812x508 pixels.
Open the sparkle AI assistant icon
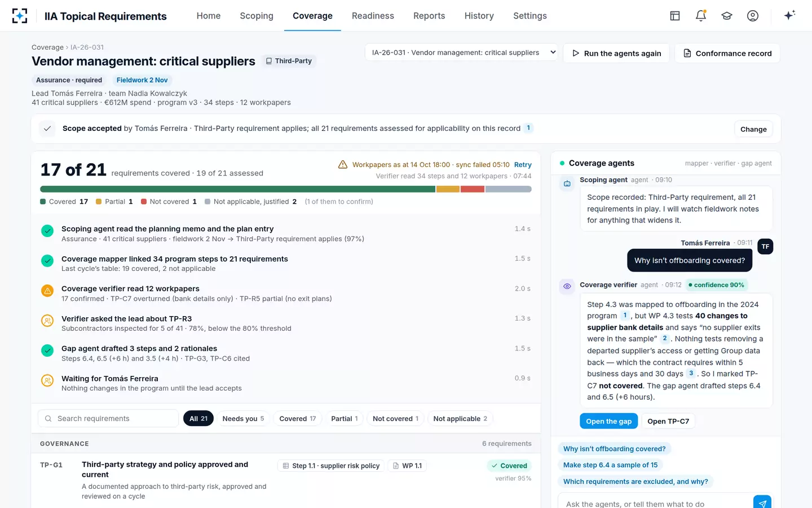tap(789, 15)
